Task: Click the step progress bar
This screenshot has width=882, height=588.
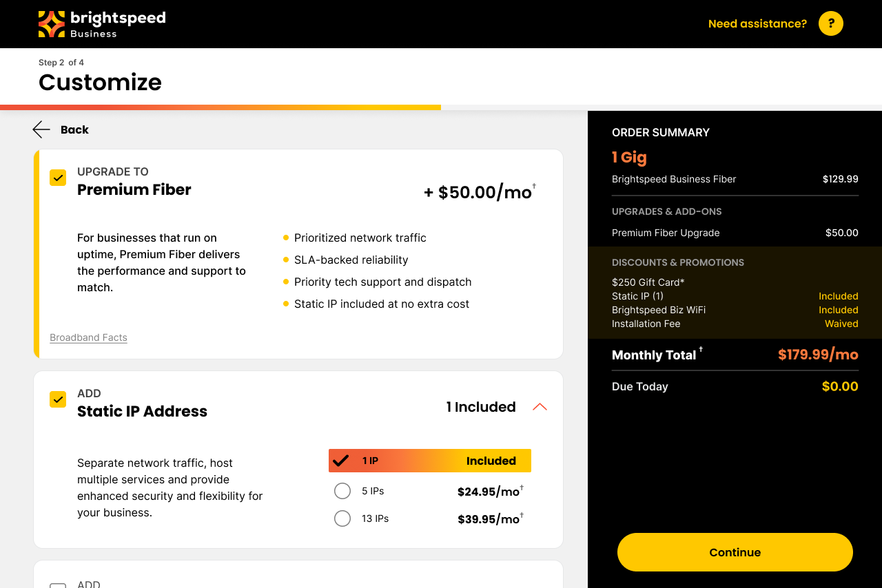Action: (441, 107)
